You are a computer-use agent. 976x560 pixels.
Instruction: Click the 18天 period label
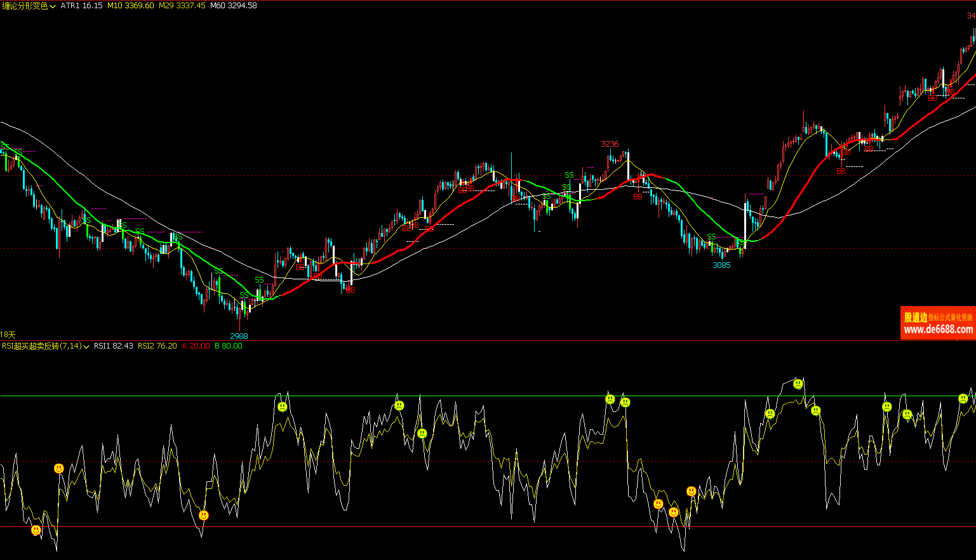(x=8, y=335)
